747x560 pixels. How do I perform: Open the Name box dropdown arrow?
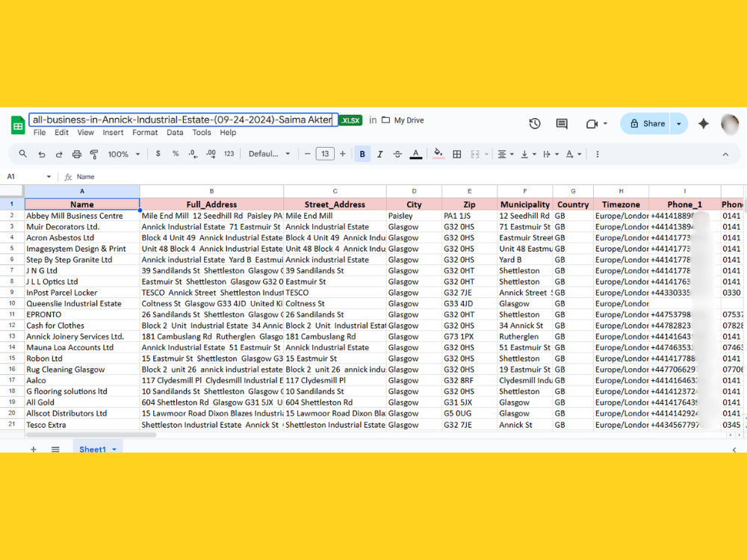tap(49, 177)
